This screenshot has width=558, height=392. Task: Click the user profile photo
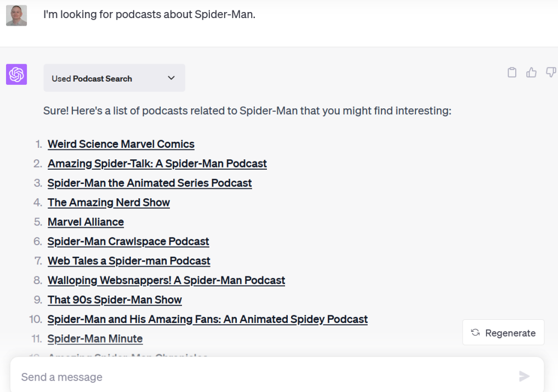tap(16, 15)
